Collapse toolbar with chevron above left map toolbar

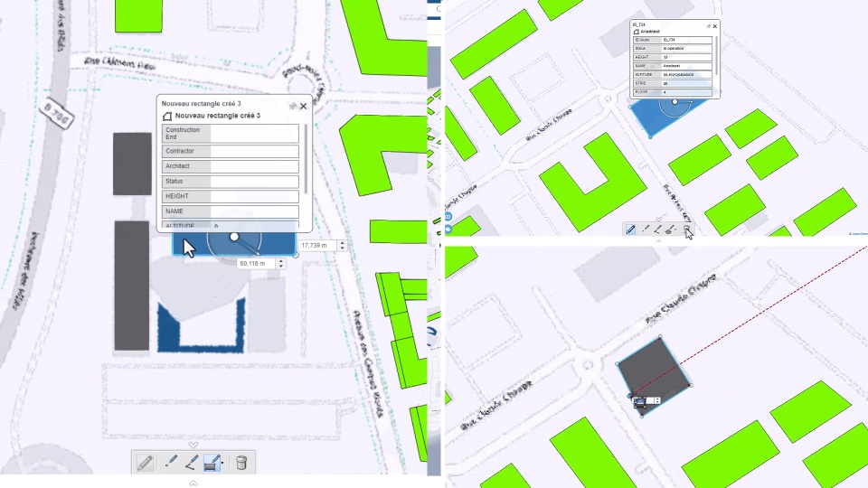193,446
